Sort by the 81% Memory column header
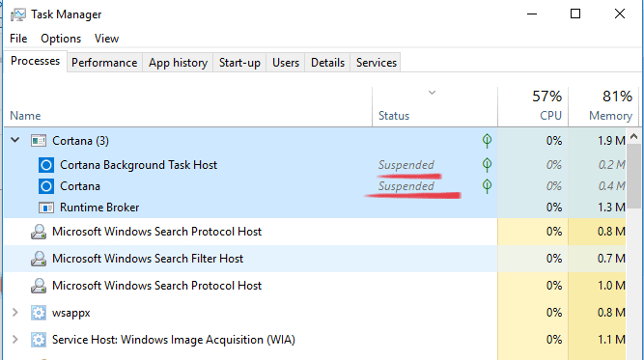The height and width of the screenshot is (360, 644). pyautogui.click(x=603, y=107)
